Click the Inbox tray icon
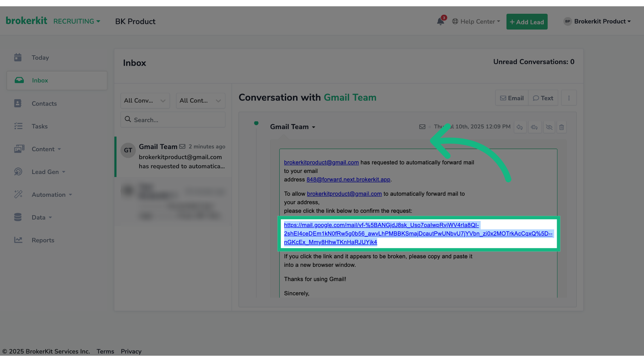644x362 pixels. [19, 80]
